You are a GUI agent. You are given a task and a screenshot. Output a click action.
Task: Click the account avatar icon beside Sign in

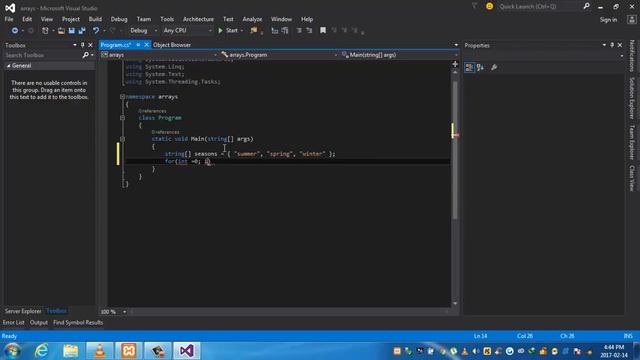(631, 20)
